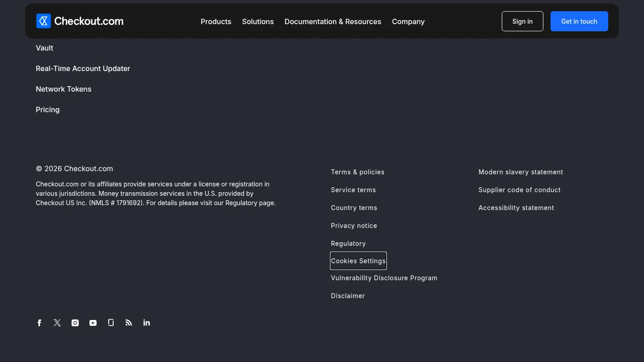
Task: Go to the YouTube channel icon
Action: (93, 323)
